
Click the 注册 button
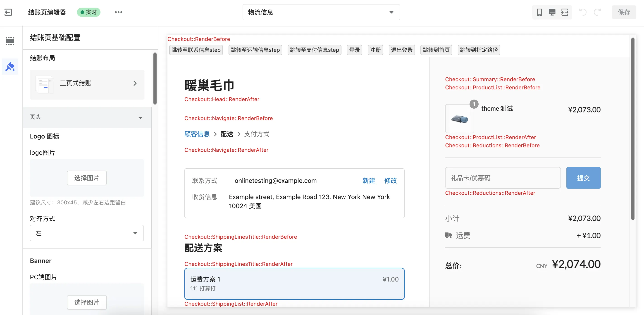click(x=375, y=50)
